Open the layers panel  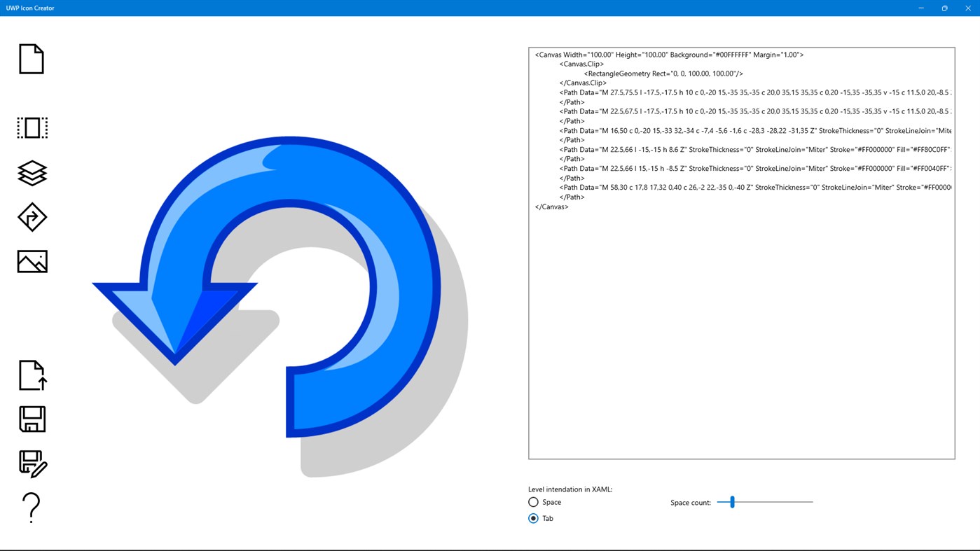(x=32, y=172)
